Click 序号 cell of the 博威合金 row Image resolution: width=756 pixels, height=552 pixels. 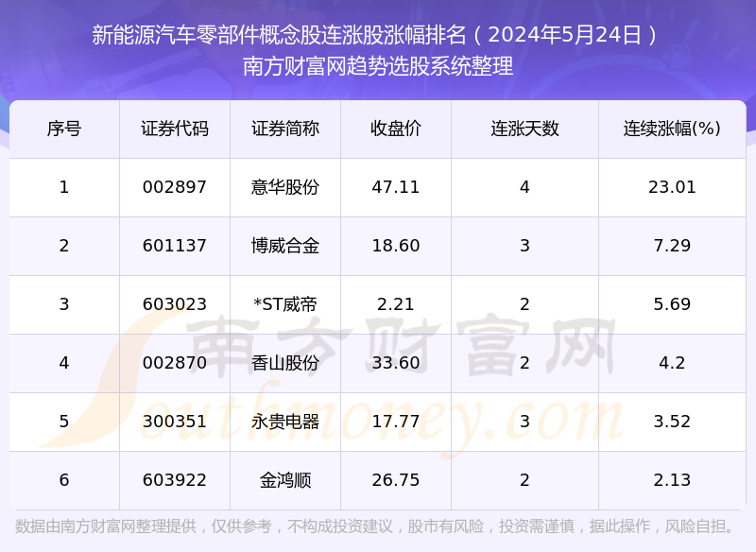point(64,246)
